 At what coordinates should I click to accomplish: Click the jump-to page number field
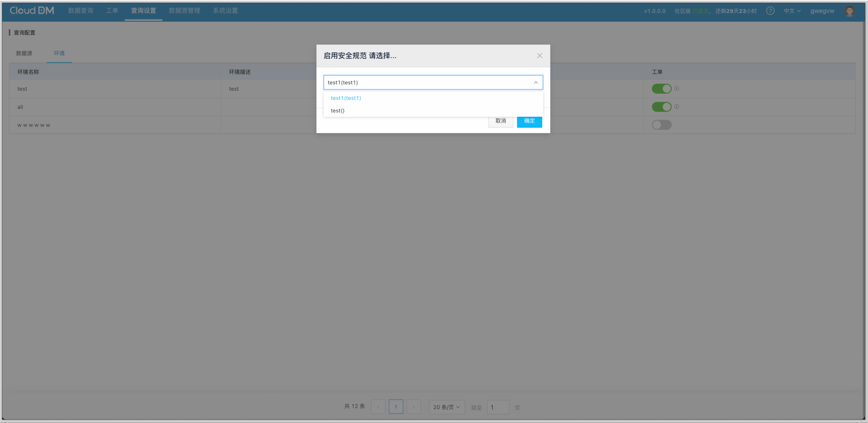(498, 407)
